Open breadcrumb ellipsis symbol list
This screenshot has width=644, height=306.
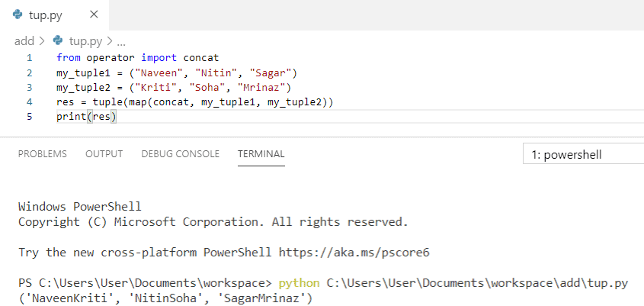pos(121,42)
